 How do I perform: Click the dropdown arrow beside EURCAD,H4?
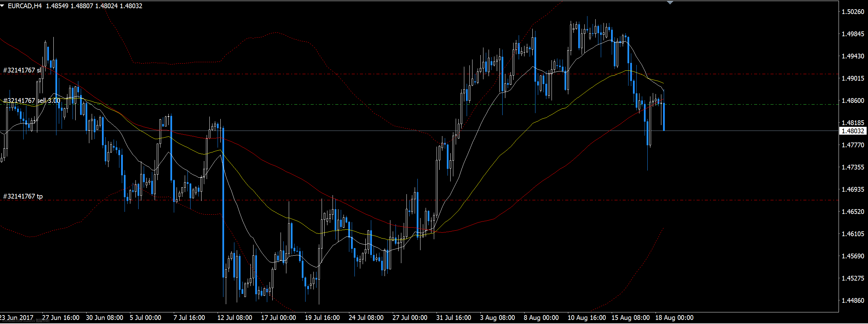[2, 6]
